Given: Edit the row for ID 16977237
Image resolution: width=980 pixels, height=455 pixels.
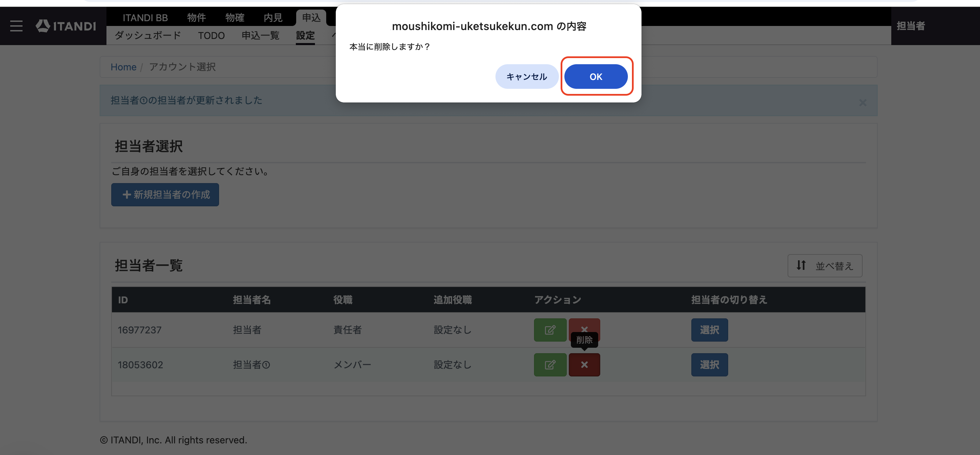Looking at the screenshot, I should (550, 330).
